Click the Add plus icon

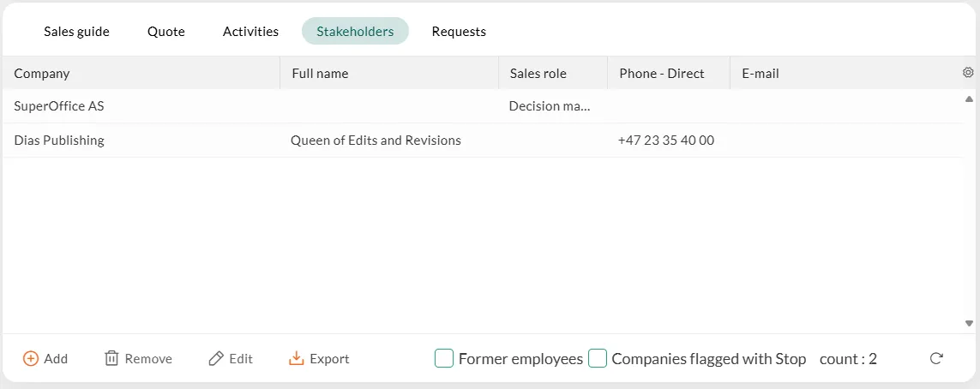[x=31, y=359]
